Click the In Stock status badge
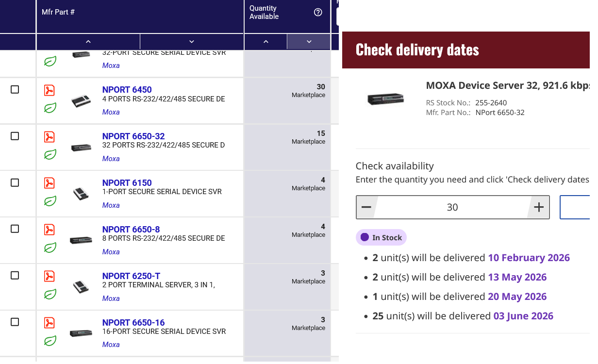 point(381,237)
